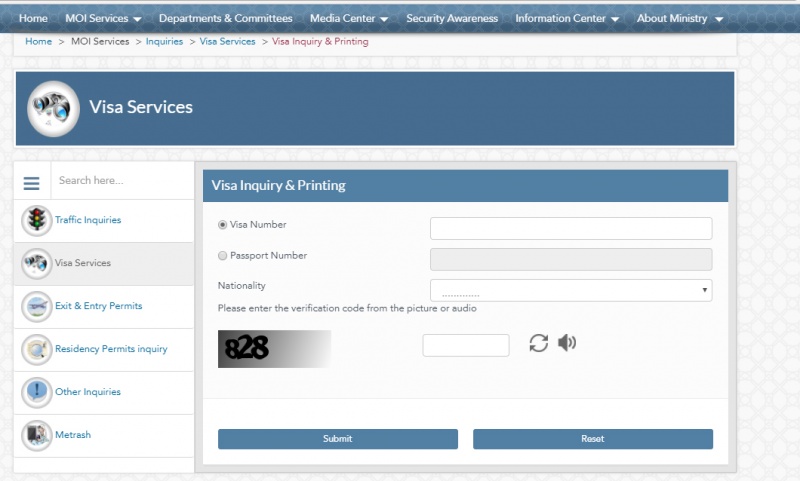Click the Visa Inquiry & Printing panel heading
This screenshot has width=800, height=481.
[x=279, y=185]
